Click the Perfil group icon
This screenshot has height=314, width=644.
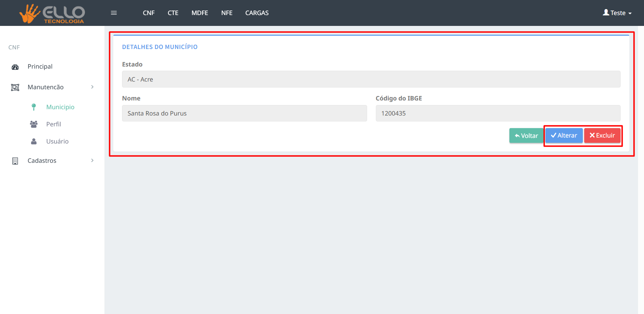[34, 124]
